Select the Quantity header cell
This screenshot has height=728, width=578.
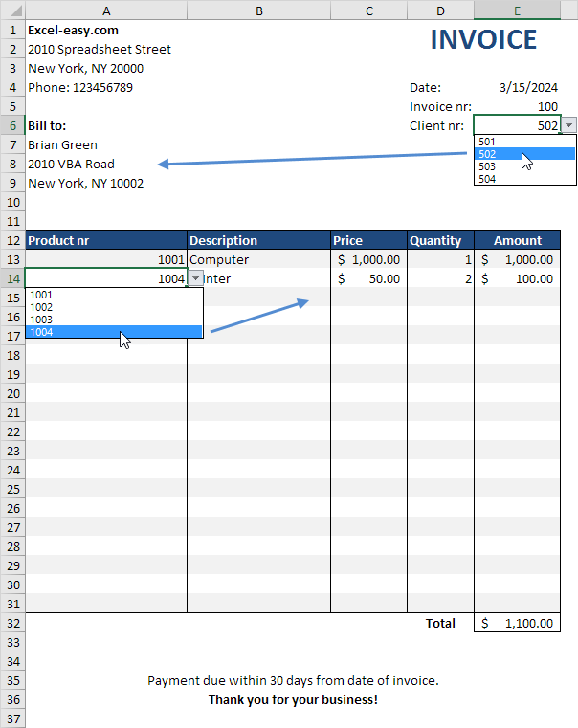(x=440, y=240)
